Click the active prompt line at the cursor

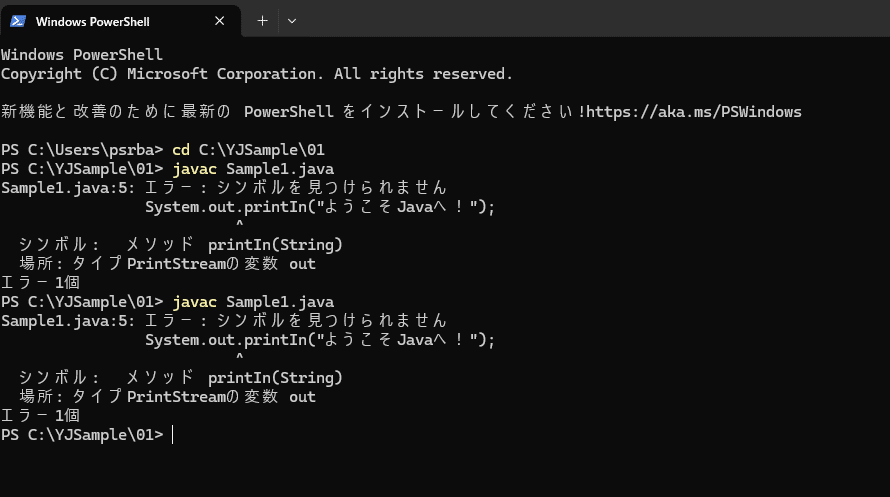(87, 435)
